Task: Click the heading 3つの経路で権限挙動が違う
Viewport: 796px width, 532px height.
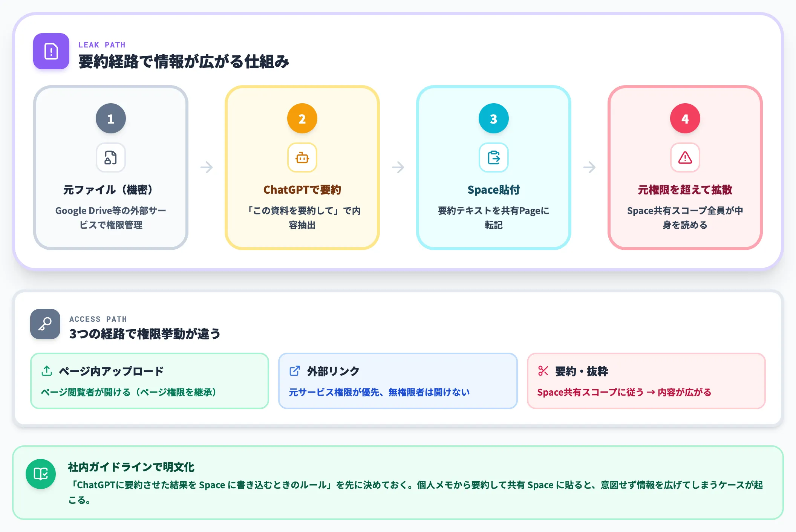Action: click(145, 334)
